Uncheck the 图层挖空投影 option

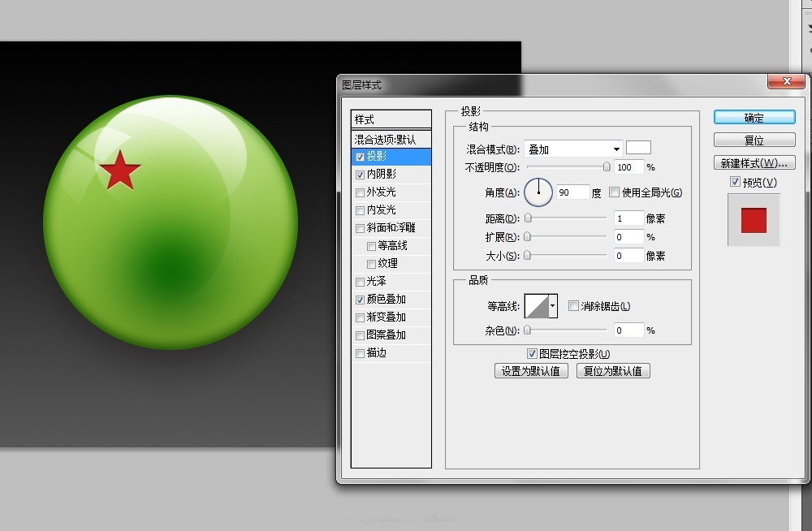pos(533,353)
